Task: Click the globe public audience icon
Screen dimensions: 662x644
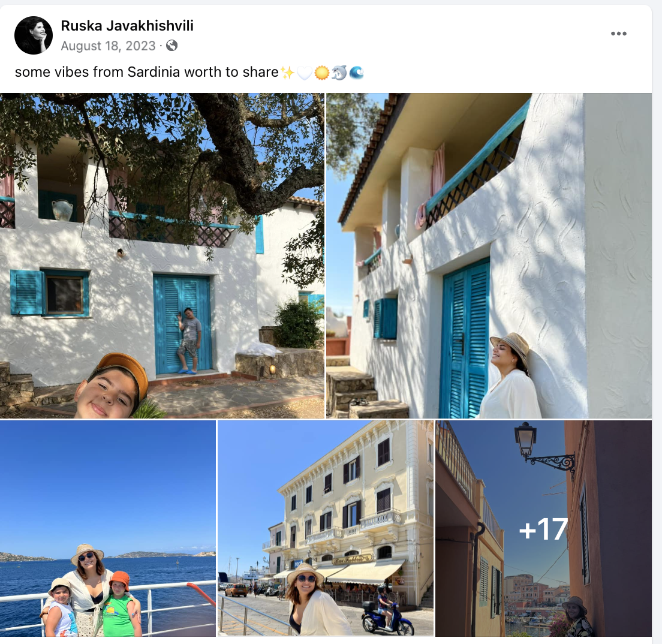Action: click(171, 46)
